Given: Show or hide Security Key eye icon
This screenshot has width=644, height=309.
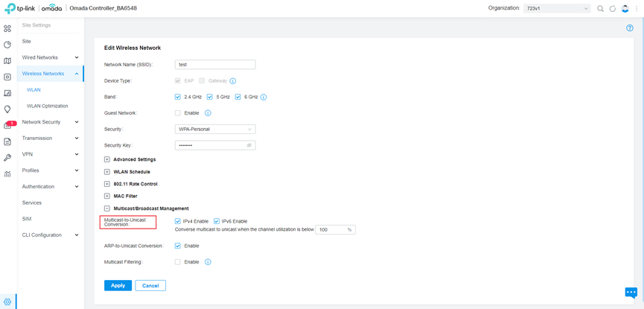Looking at the screenshot, I should 249,145.
